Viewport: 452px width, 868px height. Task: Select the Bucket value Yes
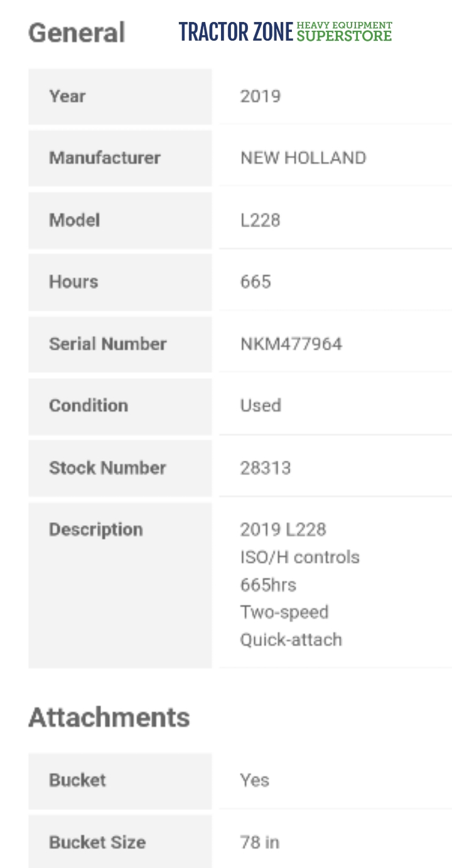(255, 780)
